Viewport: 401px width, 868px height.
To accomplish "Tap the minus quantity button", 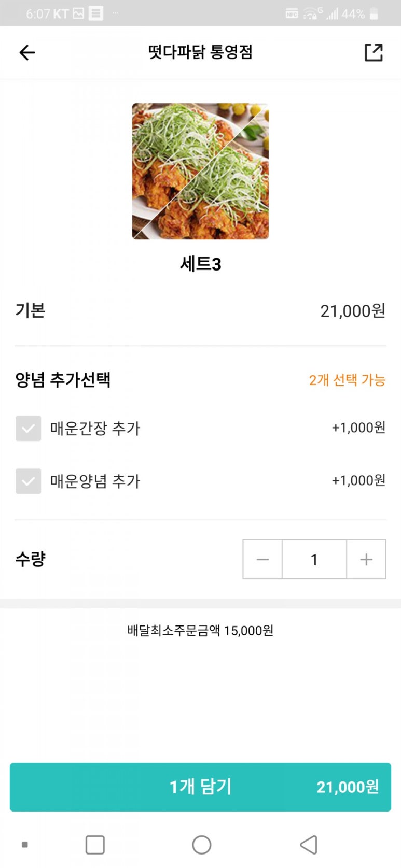I will tap(262, 559).
